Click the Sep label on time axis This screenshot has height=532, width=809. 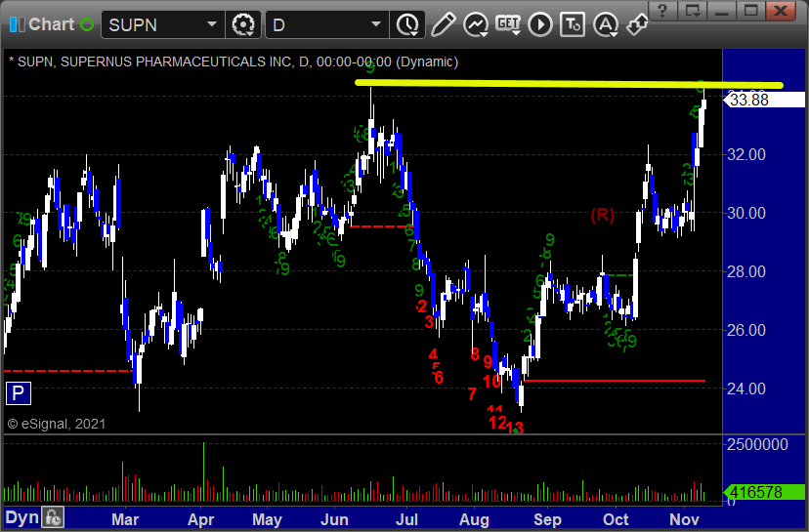point(547,519)
